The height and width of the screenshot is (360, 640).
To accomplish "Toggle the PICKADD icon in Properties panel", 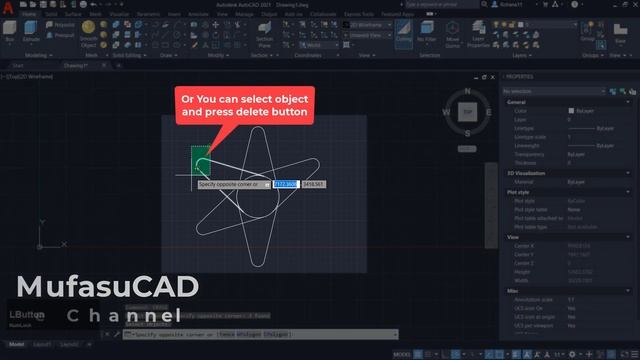I will pos(613,91).
